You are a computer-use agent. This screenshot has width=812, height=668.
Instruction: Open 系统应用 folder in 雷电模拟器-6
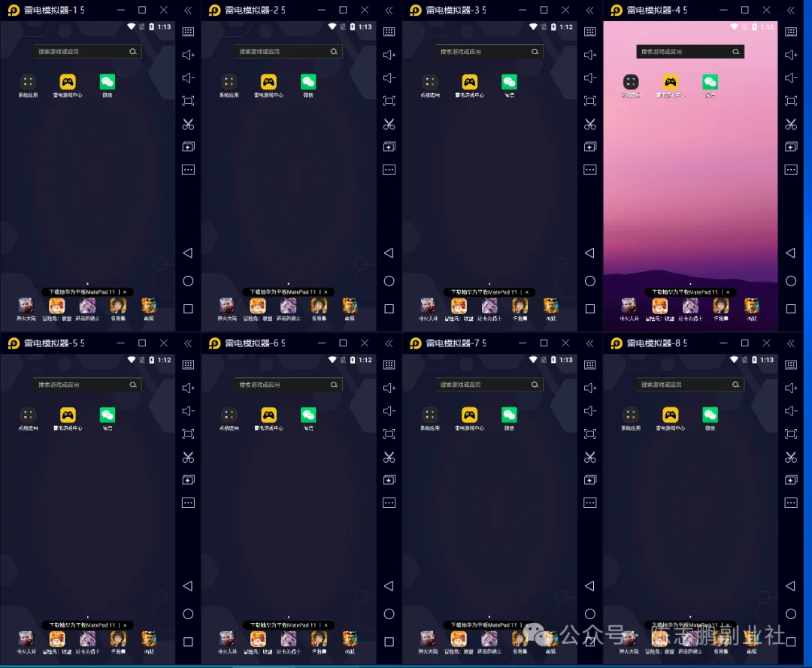(229, 415)
